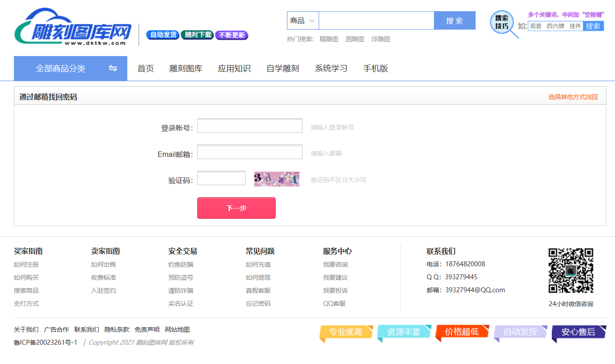The width and height of the screenshot is (615, 364).
Task: Open the 预防盗号 footer link
Action: pos(181,277)
